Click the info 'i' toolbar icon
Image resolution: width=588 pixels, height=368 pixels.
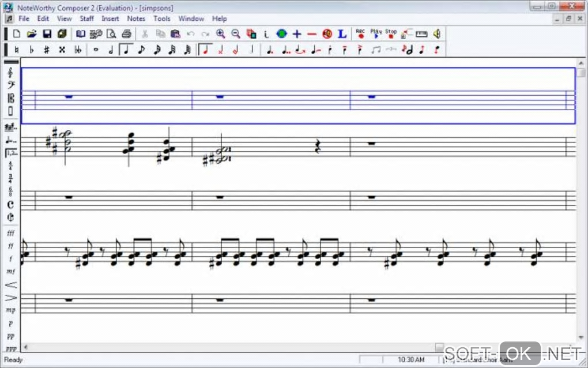pyautogui.click(x=266, y=34)
